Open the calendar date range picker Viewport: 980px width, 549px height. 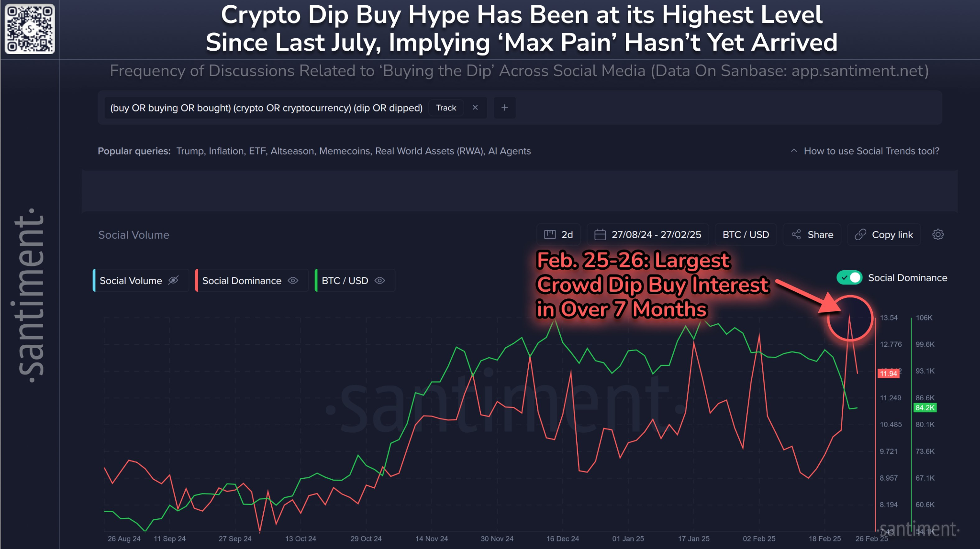click(601, 234)
